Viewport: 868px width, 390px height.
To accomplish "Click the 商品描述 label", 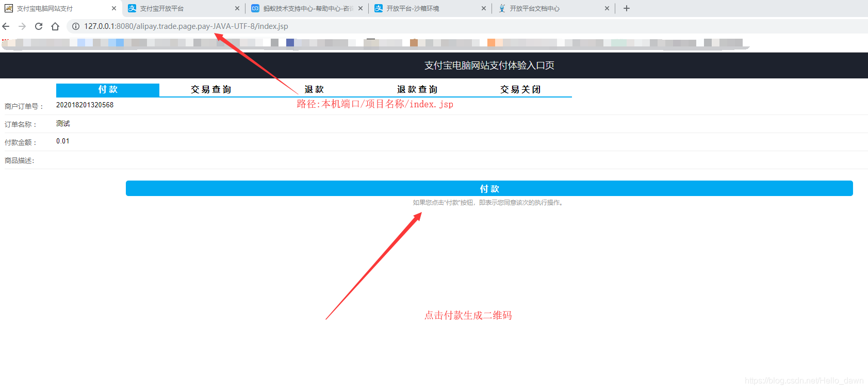I will pos(20,160).
